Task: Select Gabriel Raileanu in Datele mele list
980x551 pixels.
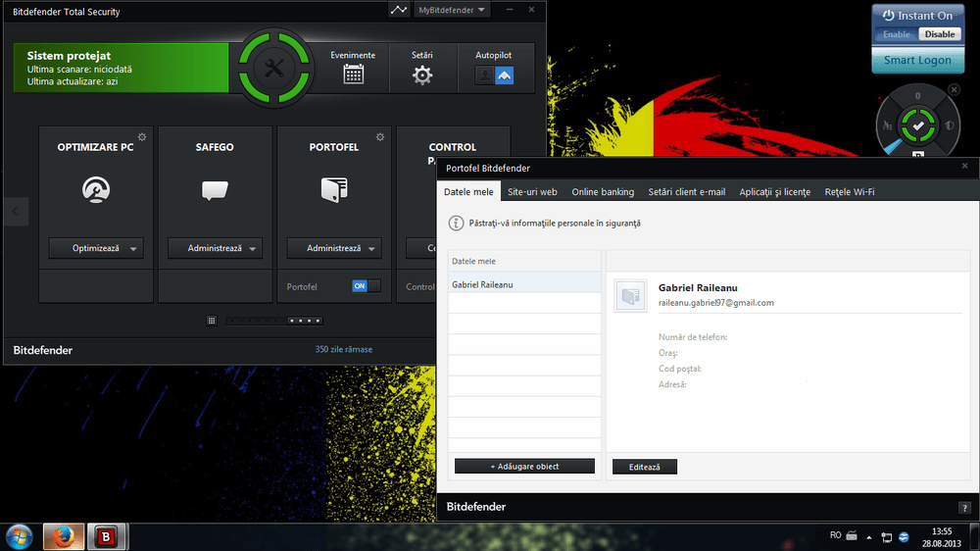Action: (524, 284)
